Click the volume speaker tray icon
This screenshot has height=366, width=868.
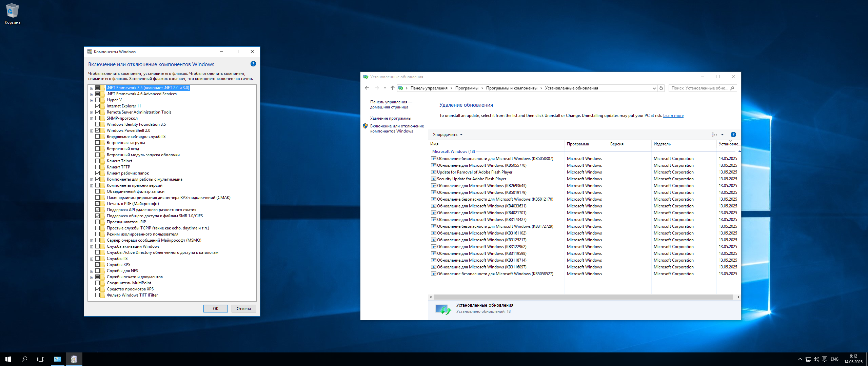[816, 359]
